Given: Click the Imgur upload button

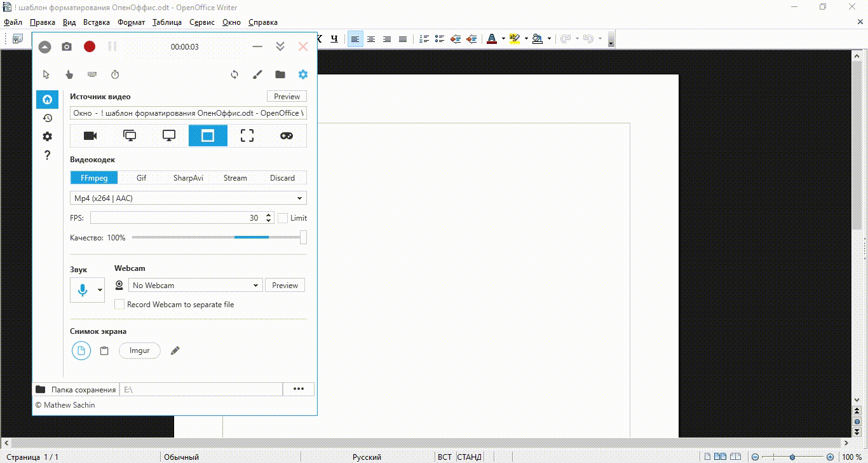Looking at the screenshot, I should point(139,350).
